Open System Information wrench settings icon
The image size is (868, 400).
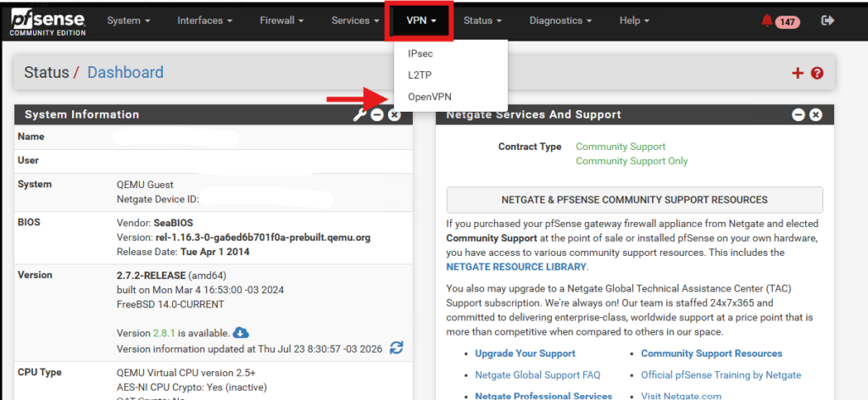(359, 115)
